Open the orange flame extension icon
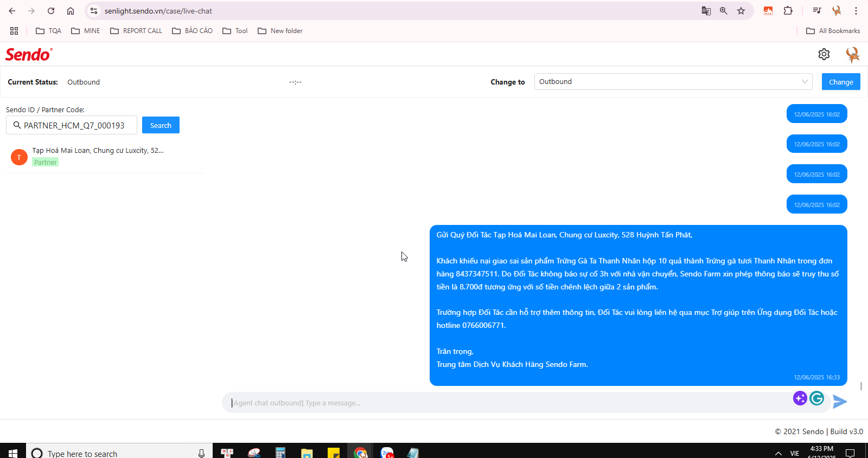This screenshot has height=458, width=868. tap(768, 11)
